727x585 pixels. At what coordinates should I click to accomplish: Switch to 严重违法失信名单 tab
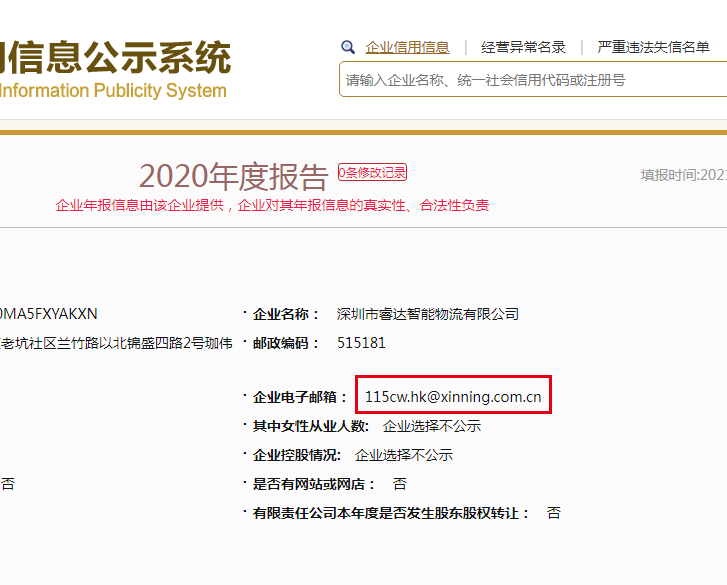coord(653,47)
